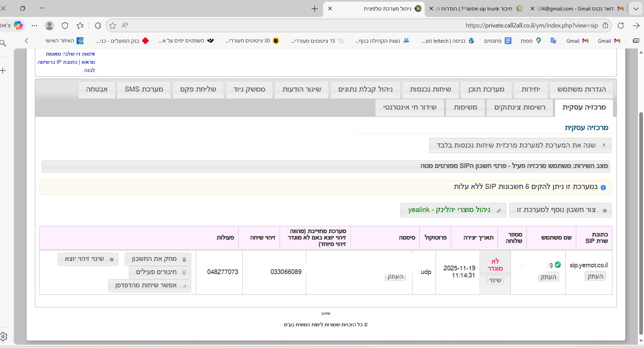The image size is (644, 348).
Task: Click the ניהול מוצרי יהלינק - yealink link
Action: [453, 210]
